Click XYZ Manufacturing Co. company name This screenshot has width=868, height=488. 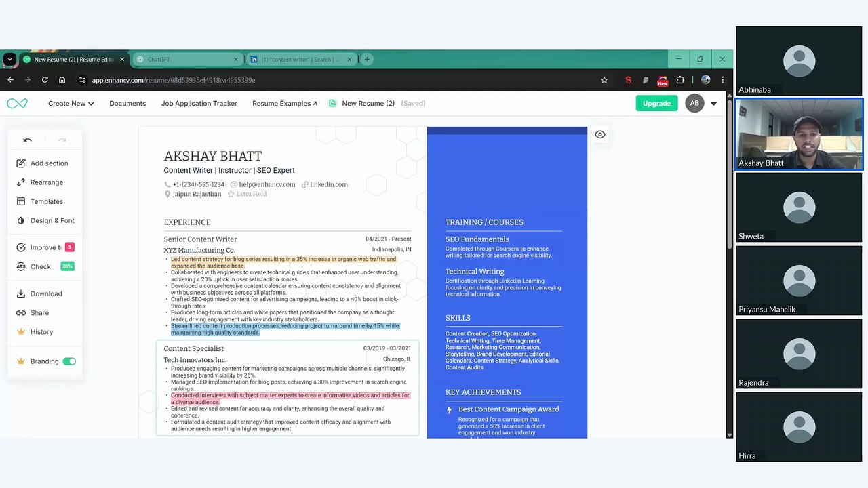(199, 250)
